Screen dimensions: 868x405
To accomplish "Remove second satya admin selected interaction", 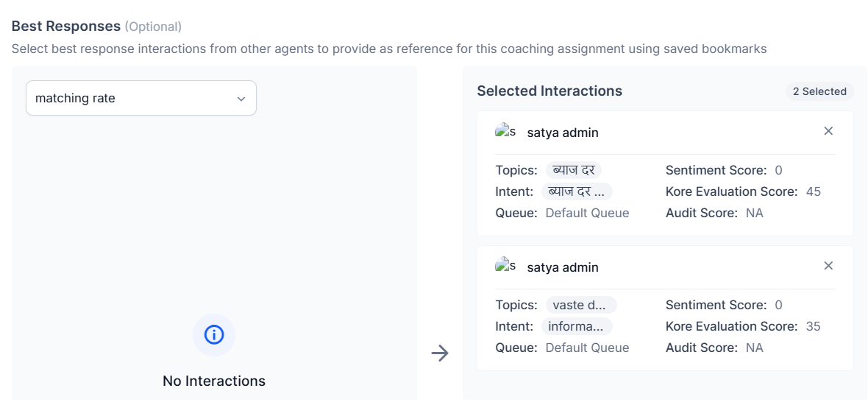I will click(x=828, y=266).
